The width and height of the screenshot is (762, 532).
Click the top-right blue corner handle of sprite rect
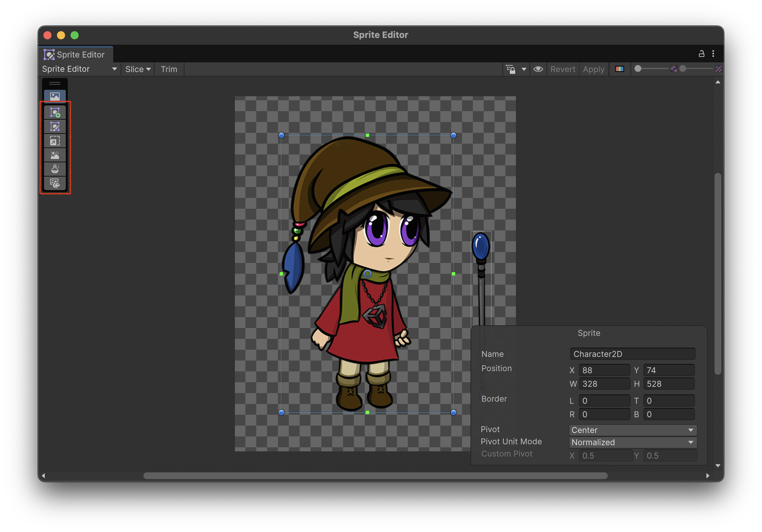(454, 135)
